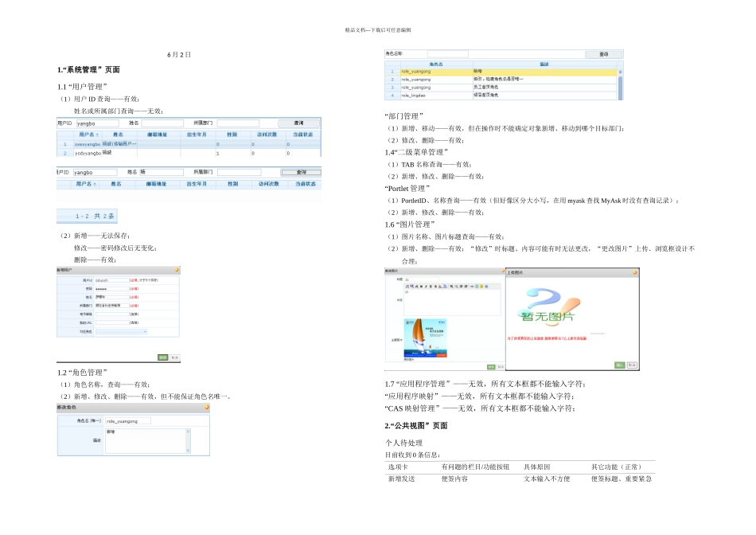Image resolution: width=756 pixels, height=535 pixels.
Task: Click the 描述 textarea in 修改角色 dialog
Action: pos(146,441)
